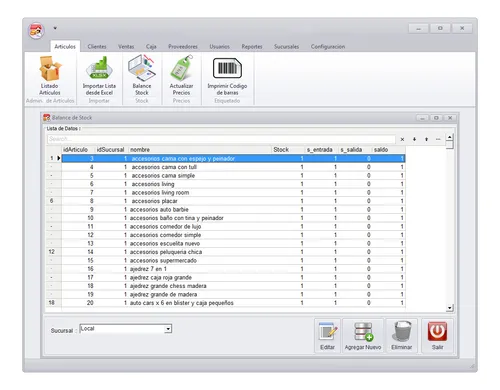500x390 pixels.
Task: Focus the Search input field
Action: tap(221, 139)
